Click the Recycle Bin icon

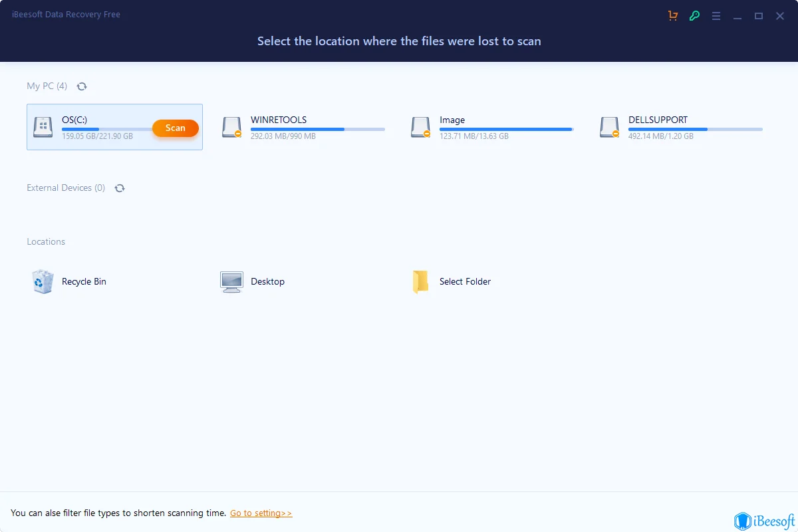click(x=43, y=281)
